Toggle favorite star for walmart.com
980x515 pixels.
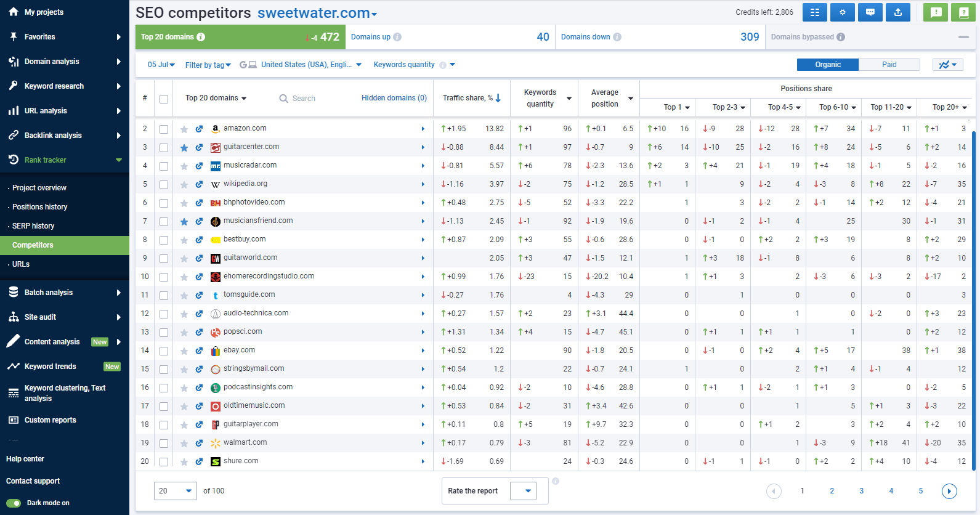click(x=184, y=444)
